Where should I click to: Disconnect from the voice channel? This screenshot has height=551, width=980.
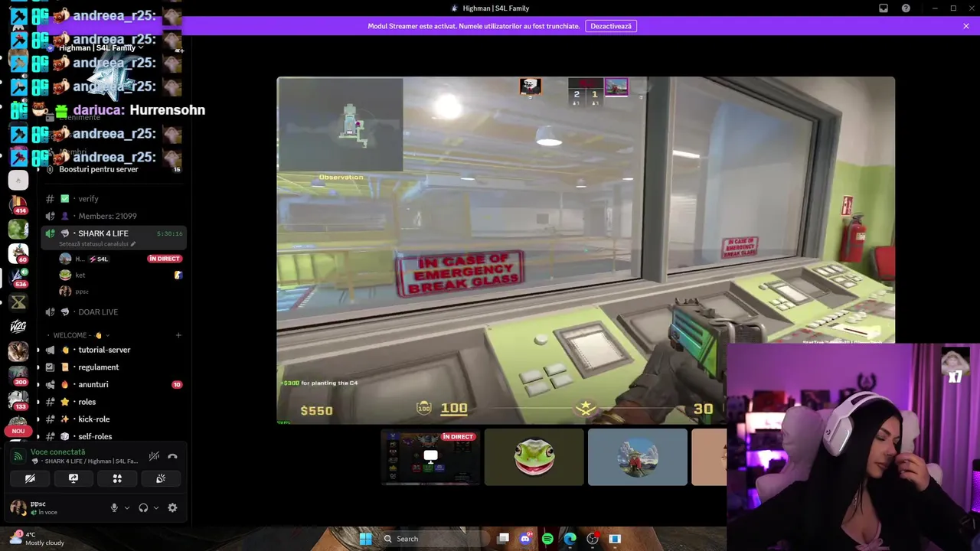pos(172,456)
